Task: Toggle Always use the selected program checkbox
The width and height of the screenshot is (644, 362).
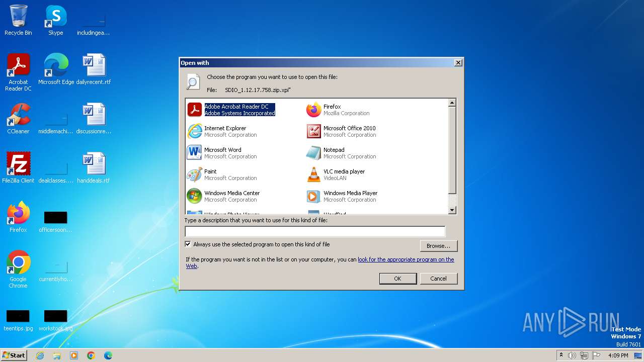Action: coord(188,244)
